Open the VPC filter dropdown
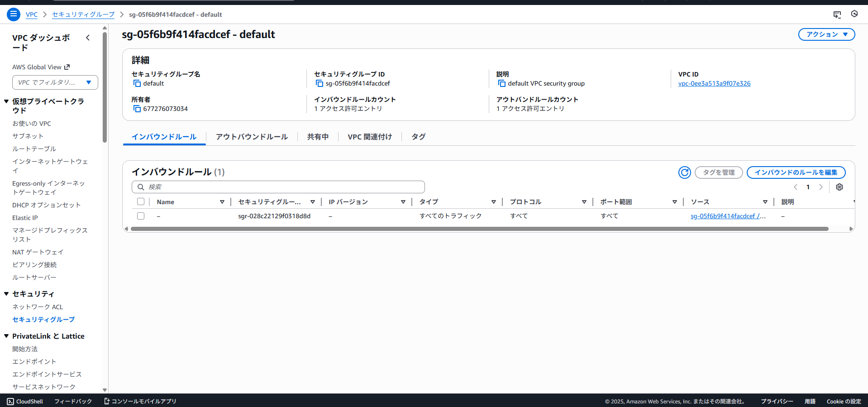The image size is (868, 407). pos(55,82)
